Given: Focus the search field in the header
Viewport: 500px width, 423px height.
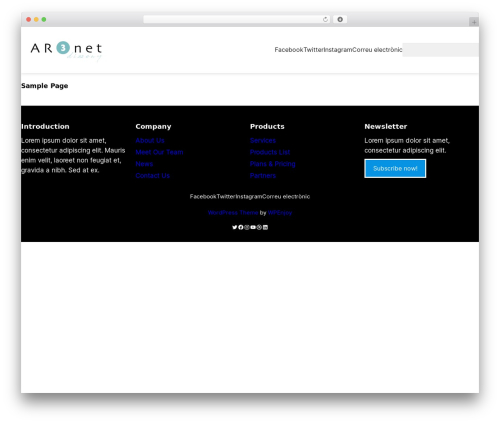Looking at the screenshot, I should coord(440,50).
